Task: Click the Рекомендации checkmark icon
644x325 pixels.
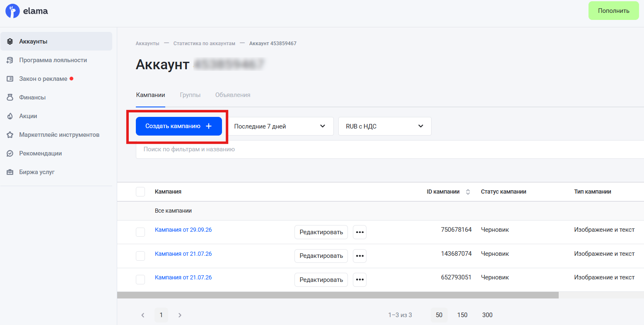Action: pos(10,153)
